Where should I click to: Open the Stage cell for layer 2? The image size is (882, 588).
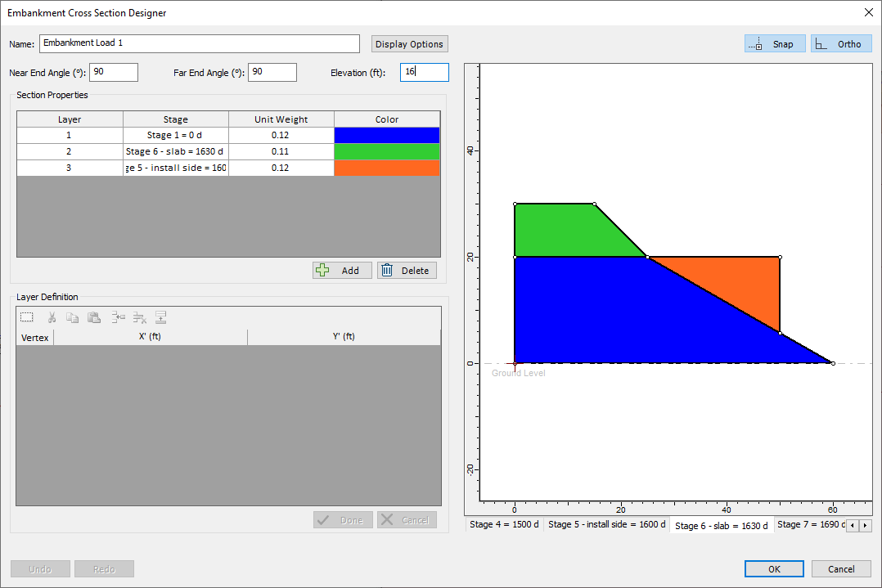[175, 152]
